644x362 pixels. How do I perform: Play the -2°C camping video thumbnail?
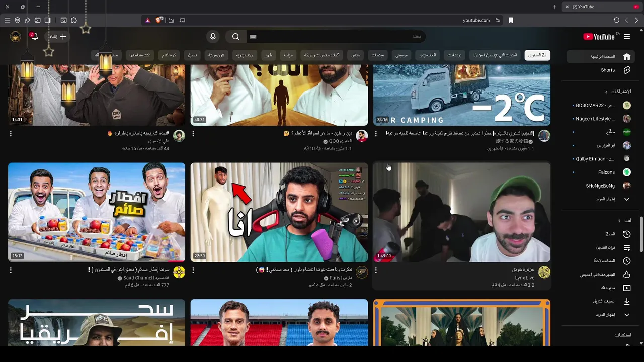(x=462, y=95)
